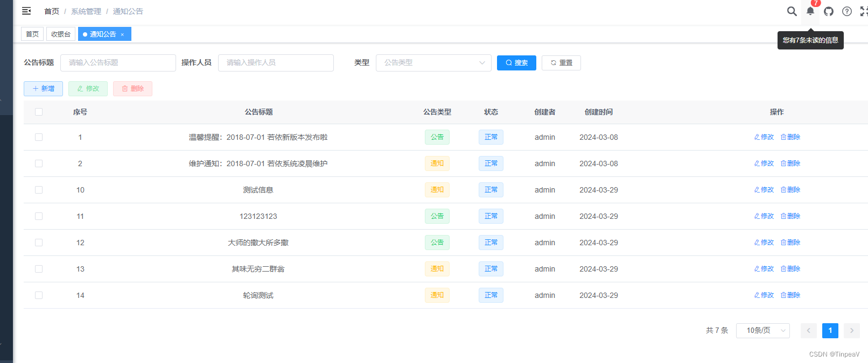868x363 pixels.
Task: Delete the 123123123 notice
Action: [x=790, y=216]
